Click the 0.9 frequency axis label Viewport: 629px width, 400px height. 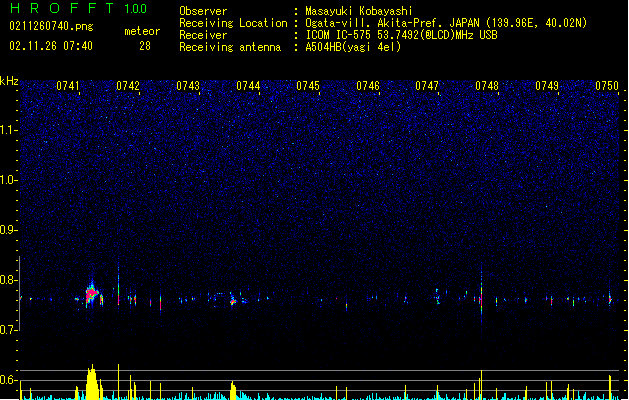pos(8,230)
